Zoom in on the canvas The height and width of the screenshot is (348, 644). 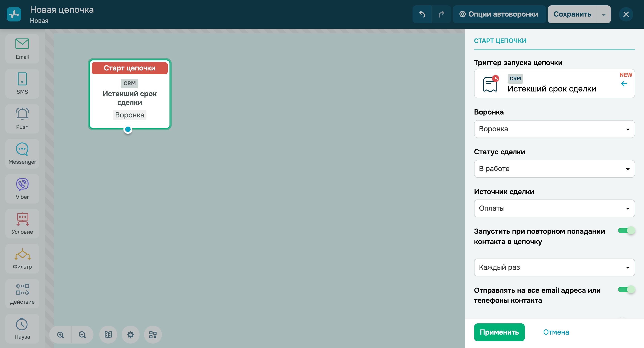pyautogui.click(x=60, y=335)
